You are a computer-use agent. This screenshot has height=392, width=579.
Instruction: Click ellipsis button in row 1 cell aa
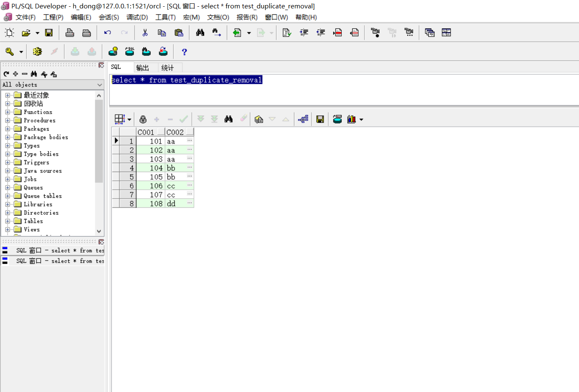[x=190, y=141]
